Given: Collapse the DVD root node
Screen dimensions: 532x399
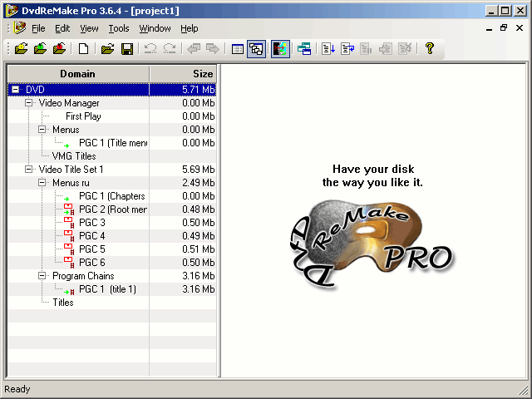Looking at the screenshot, I should [x=15, y=90].
